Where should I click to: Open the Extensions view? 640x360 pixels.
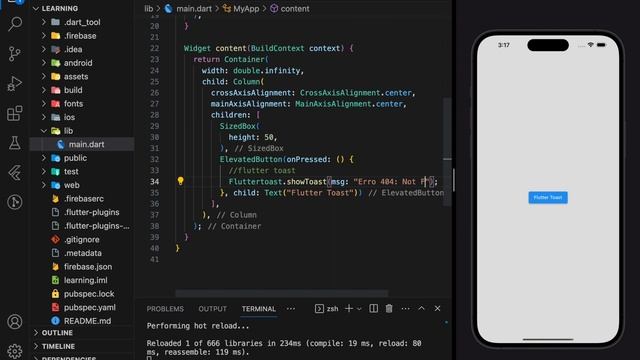[x=15, y=113]
